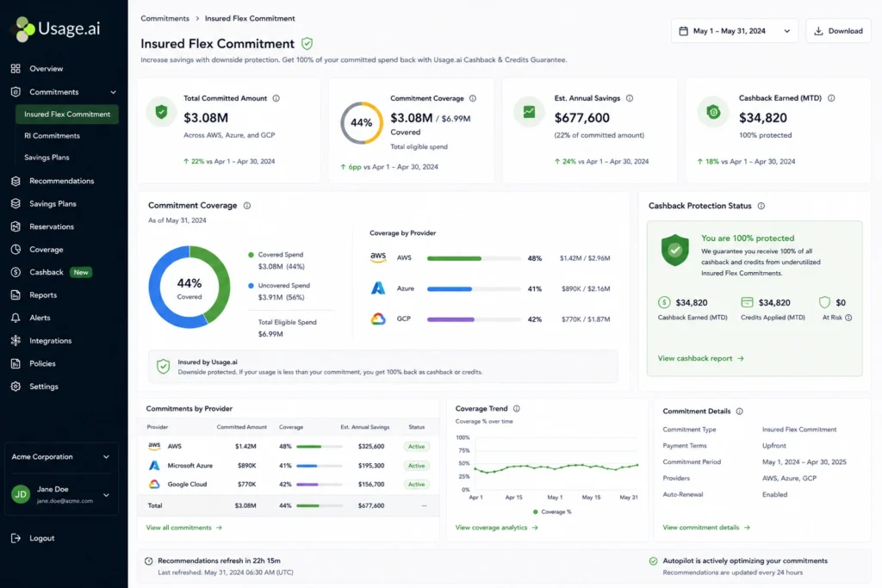Collapse the Commitments sidebar section chevron

tap(113, 92)
